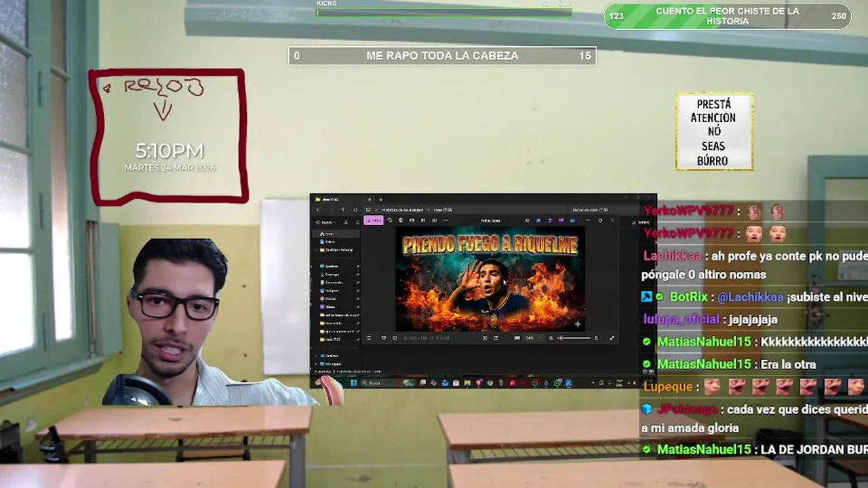Expand the OneDrive node near sidebar bottom
Screen dimensions: 868x488
315,356
